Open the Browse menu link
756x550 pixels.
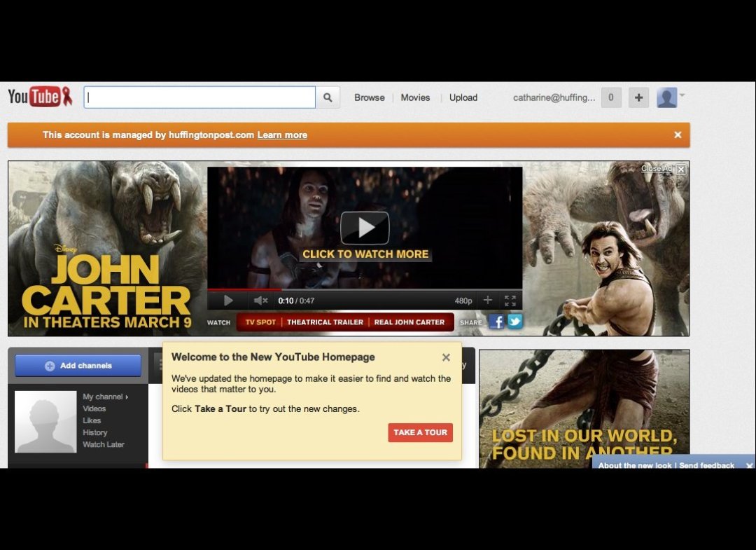coord(370,97)
